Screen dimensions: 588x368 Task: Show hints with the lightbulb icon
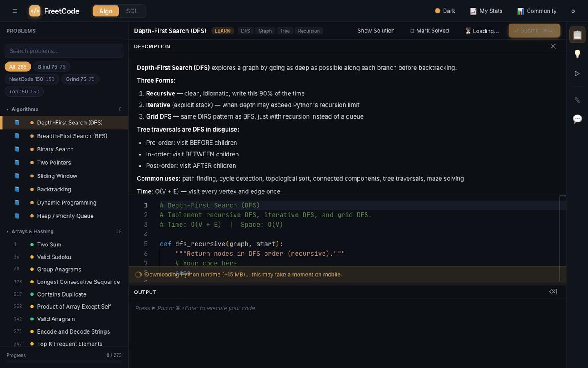[577, 54]
